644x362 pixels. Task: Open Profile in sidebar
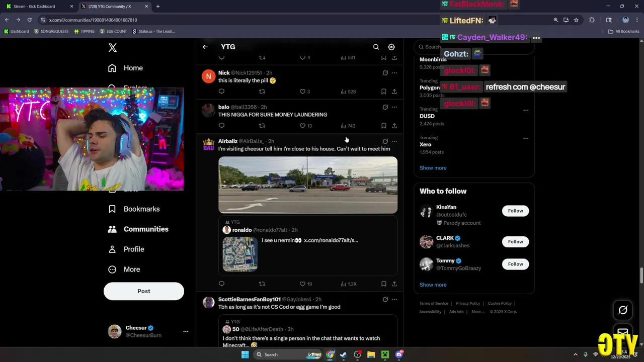tap(127, 249)
